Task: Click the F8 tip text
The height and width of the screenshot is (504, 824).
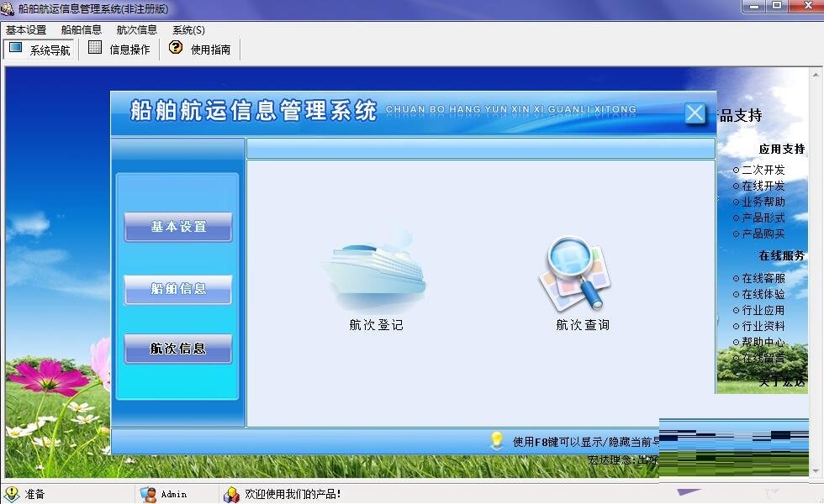Action: (585, 442)
